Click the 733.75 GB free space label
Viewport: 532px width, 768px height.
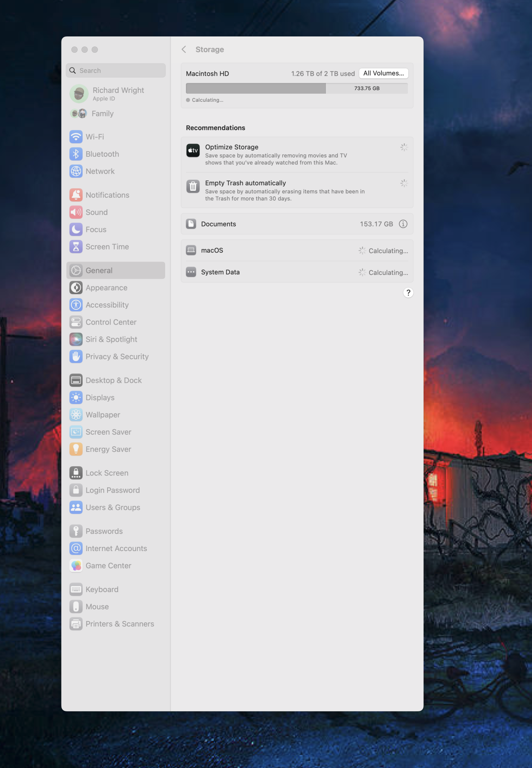(367, 88)
